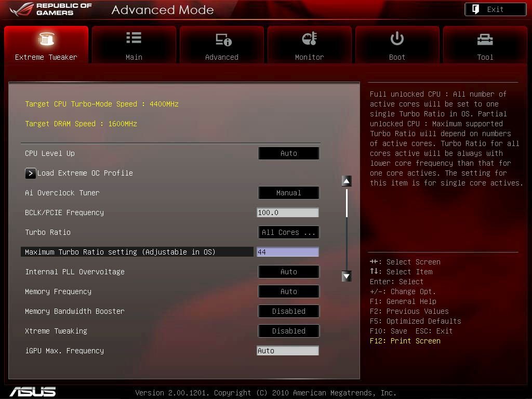Select the iGPU Max. Frequency field
The width and height of the screenshot is (532, 399).
click(288, 351)
